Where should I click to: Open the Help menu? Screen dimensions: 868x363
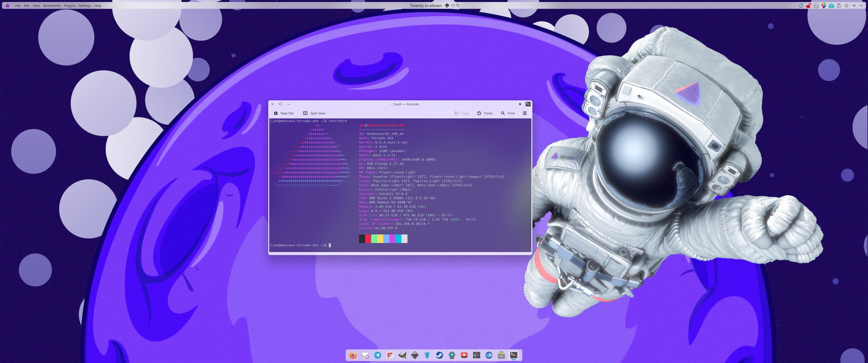tap(98, 6)
